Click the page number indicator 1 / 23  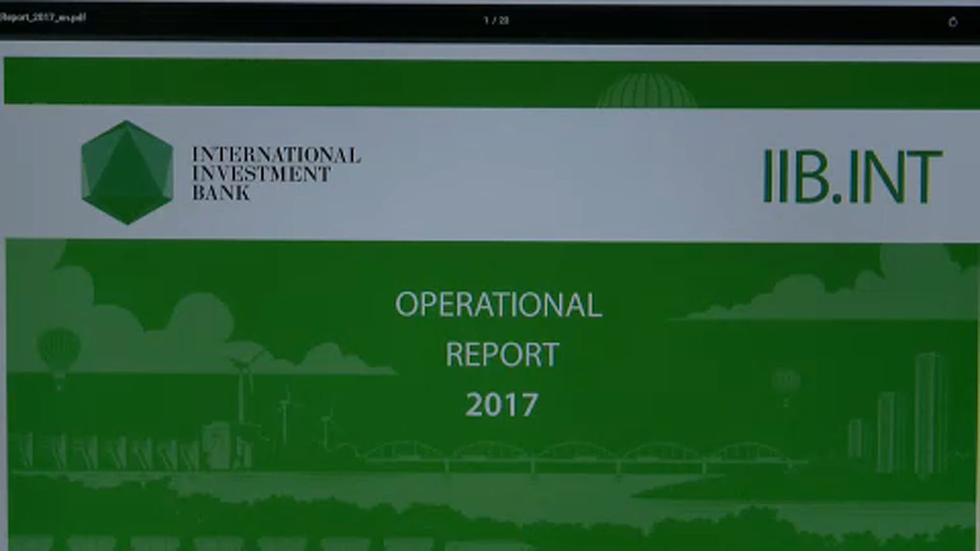click(496, 20)
